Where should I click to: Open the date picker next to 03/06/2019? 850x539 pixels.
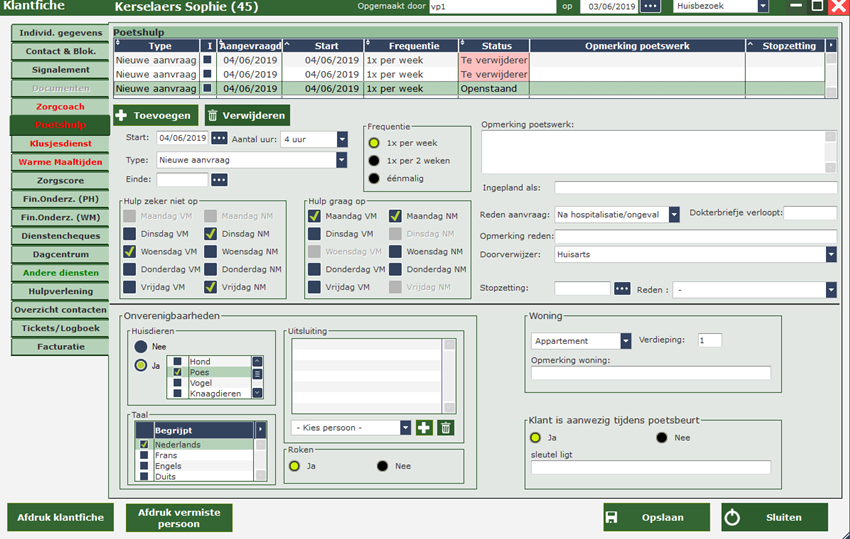coord(651,7)
